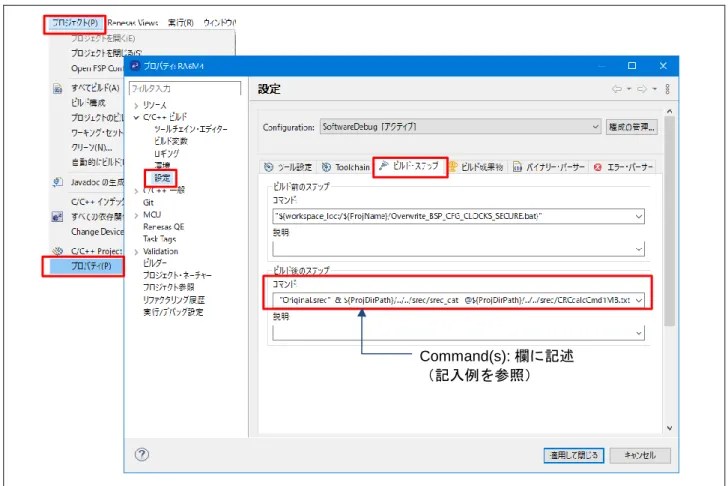
Task: Open the Configuration SoftwareDebug dropdown
Action: click(460, 127)
